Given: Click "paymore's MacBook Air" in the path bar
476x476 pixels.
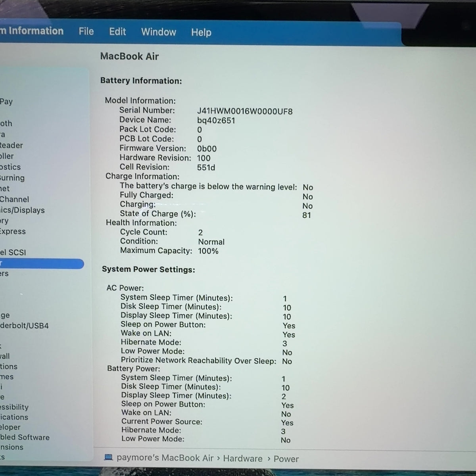Looking at the screenshot, I should pyautogui.click(x=165, y=458).
